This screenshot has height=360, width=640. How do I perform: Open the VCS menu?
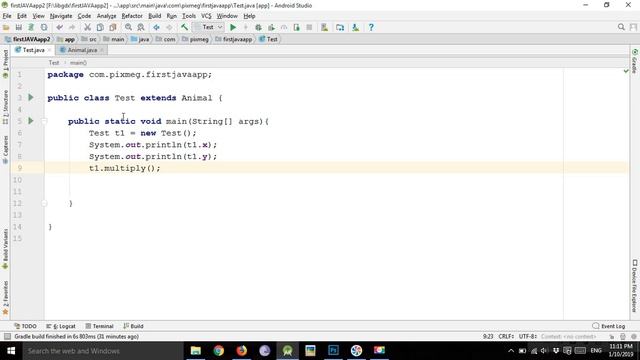point(206,16)
